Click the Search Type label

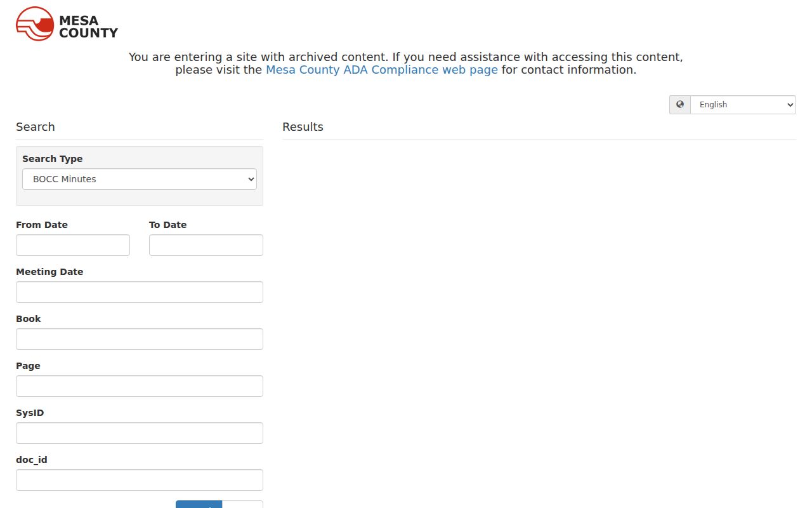[x=53, y=159]
